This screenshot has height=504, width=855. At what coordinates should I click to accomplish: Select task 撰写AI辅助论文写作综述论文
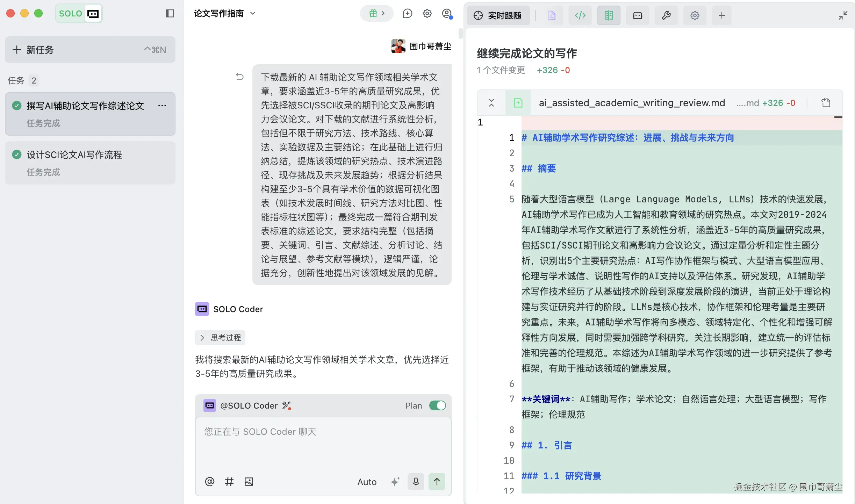click(90, 114)
